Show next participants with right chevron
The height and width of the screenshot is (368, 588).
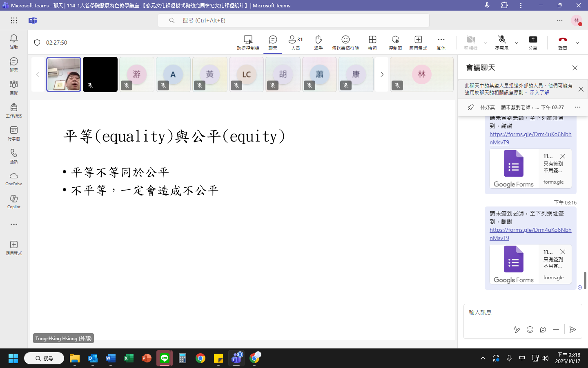382,74
